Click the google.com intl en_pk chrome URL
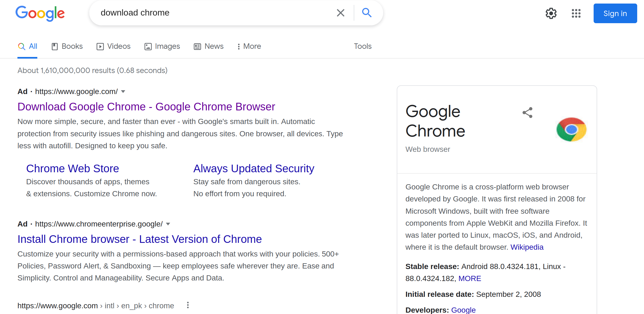 click(96, 306)
